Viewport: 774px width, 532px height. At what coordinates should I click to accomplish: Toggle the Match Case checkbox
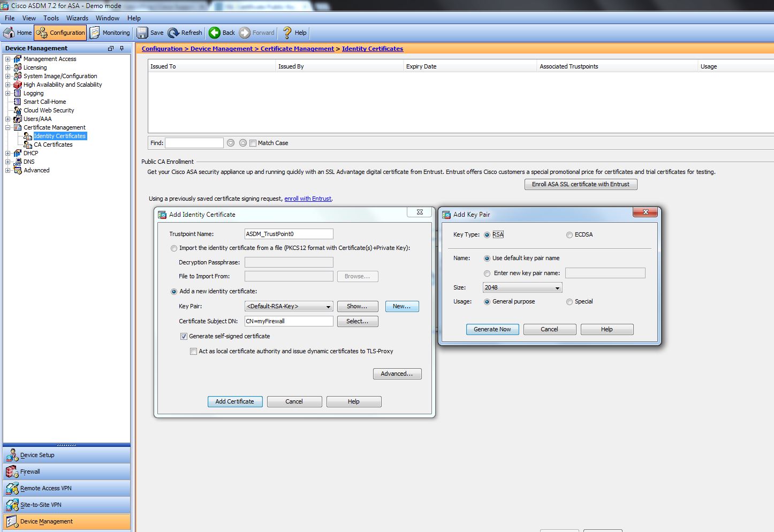[253, 143]
